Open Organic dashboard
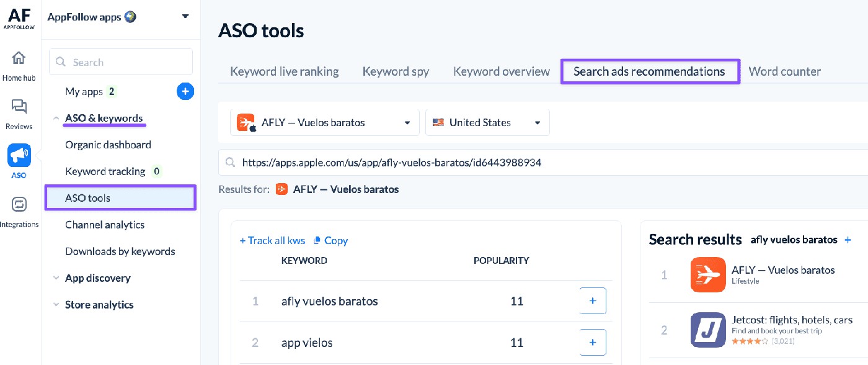 pos(108,145)
